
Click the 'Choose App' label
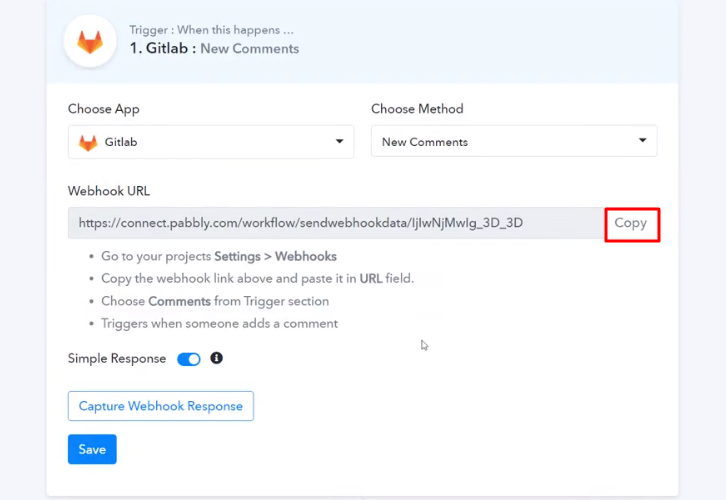(104, 109)
